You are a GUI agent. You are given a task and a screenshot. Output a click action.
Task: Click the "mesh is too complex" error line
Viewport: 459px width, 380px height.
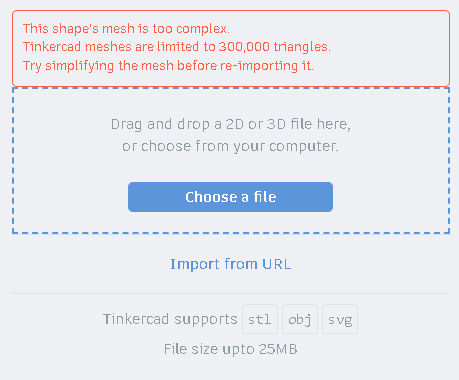(x=126, y=29)
